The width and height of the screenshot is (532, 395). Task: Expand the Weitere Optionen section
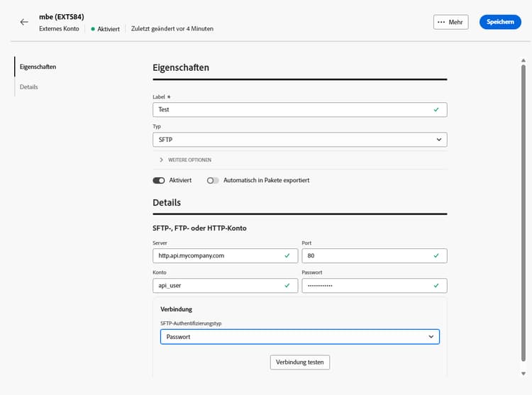click(x=186, y=160)
